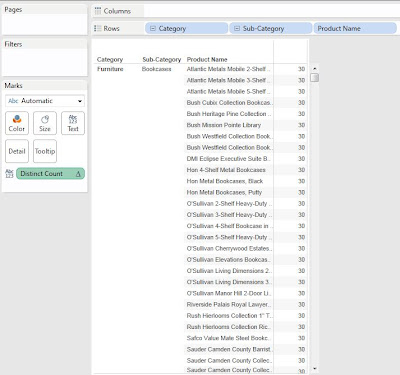Screen dimensions: 400x375
Task: Open the Color marks card
Action: point(17,123)
